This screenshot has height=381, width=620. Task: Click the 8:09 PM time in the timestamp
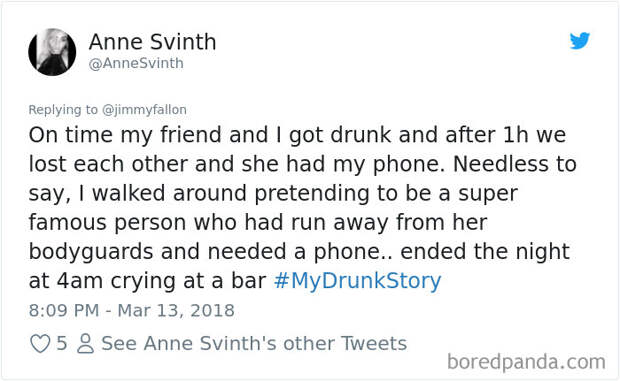pos(64,310)
